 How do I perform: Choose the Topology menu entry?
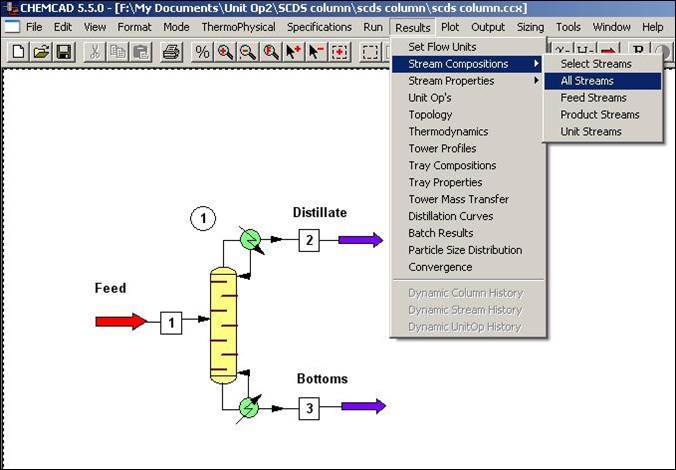pos(467,115)
